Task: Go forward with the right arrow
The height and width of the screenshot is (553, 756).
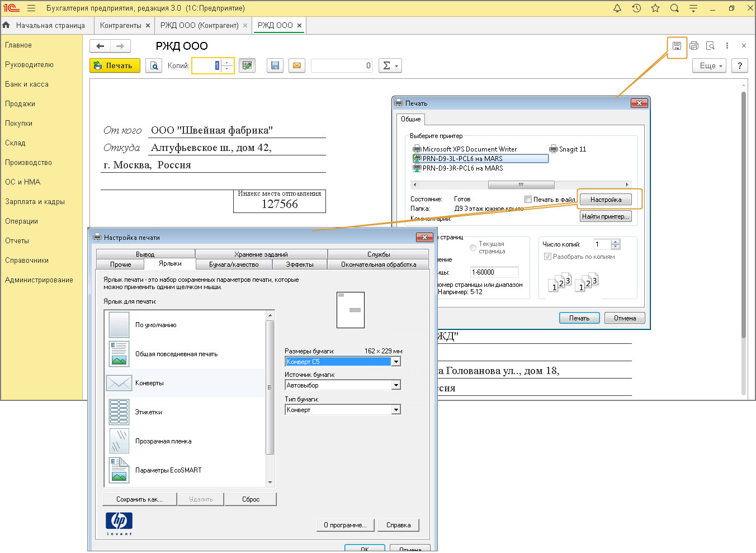Action: point(120,46)
